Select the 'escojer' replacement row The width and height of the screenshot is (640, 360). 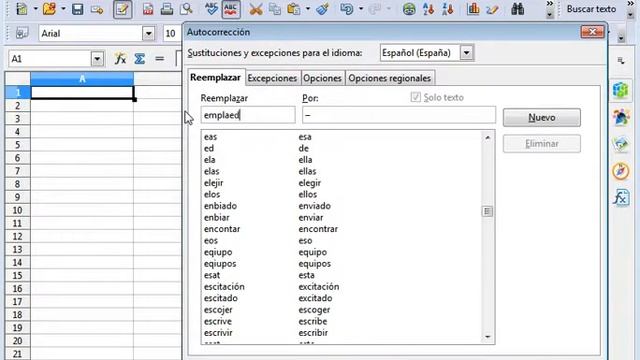[342, 310]
